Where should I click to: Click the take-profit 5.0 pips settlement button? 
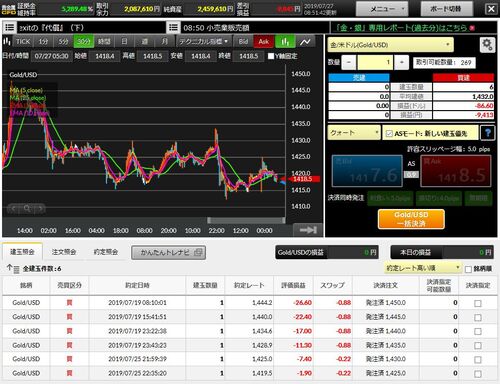[x=390, y=198]
